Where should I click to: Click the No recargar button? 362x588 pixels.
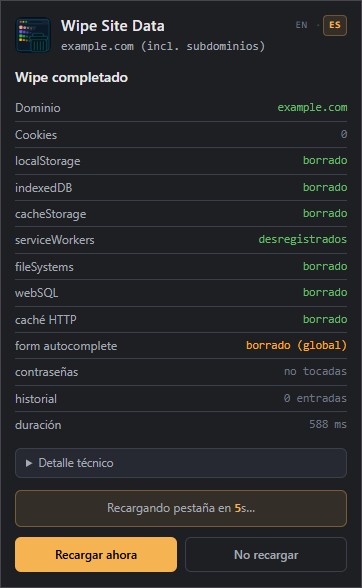tap(266, 555)
